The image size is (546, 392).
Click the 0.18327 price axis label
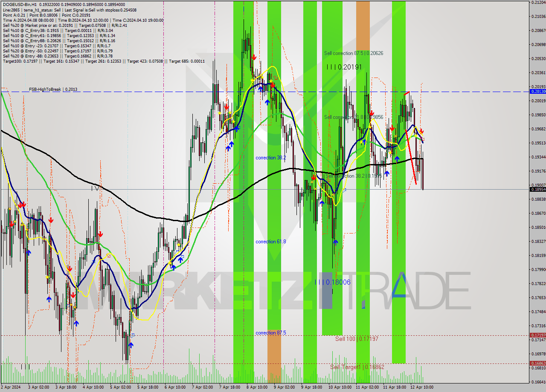click(x=538, y=241)
